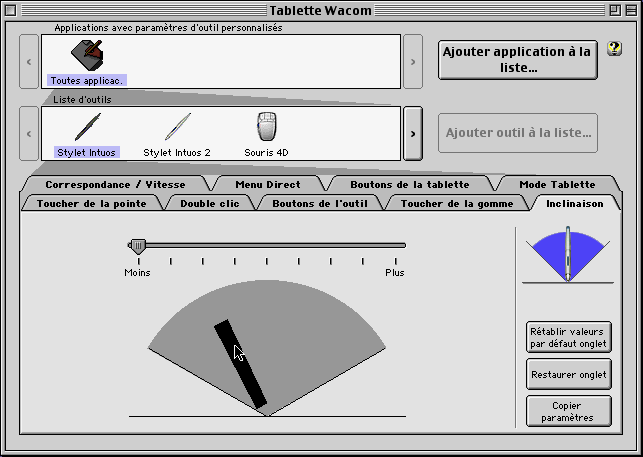Click Ajouter outil à la liste button
The width and height of the screenshot is (643, 457).
pos(518,133)
